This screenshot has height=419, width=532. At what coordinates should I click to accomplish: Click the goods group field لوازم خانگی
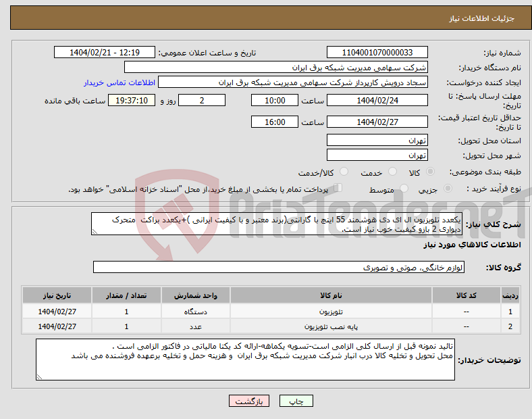tap(279, 267)
